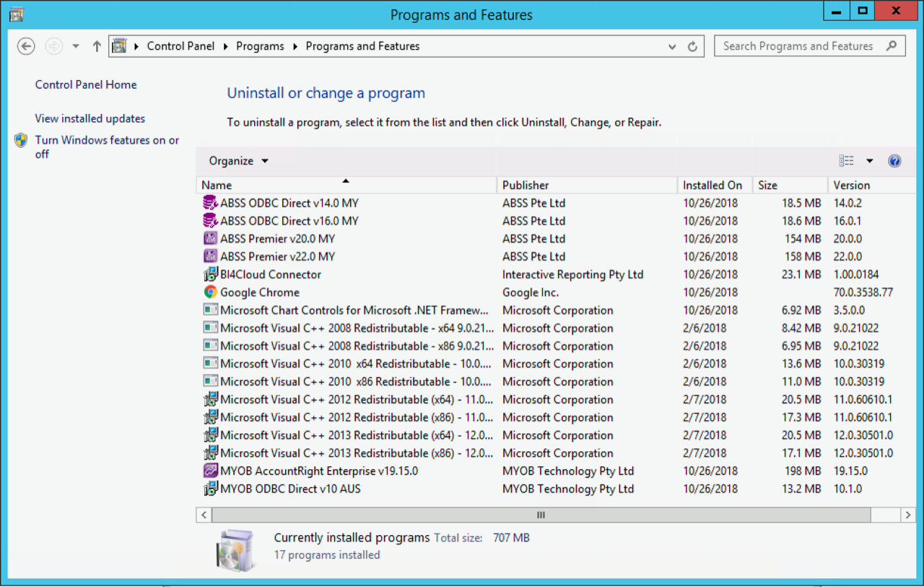Click the Visual C++ 2013 (x86) Redistributable icon
This screenshot has height=587, width=924.
coord(210,453)
